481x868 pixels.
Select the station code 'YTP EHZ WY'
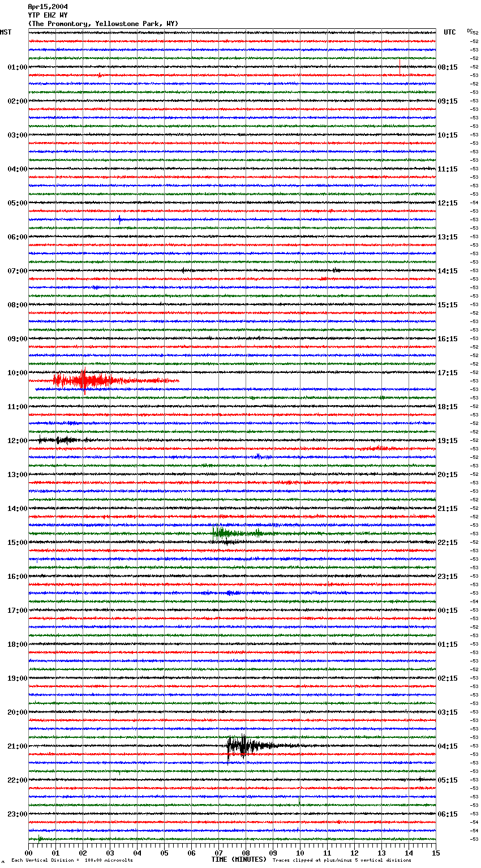click(48, 15)
